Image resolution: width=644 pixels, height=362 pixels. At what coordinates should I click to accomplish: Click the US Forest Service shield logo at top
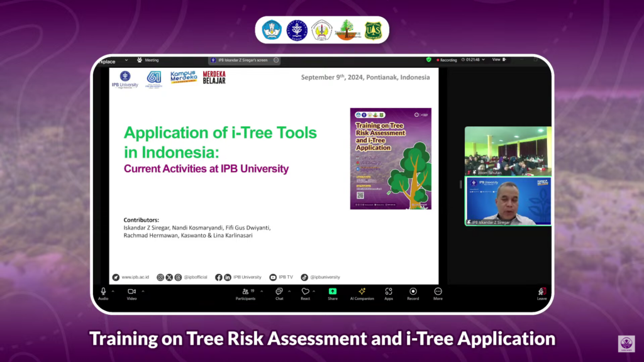pos(373,30)
